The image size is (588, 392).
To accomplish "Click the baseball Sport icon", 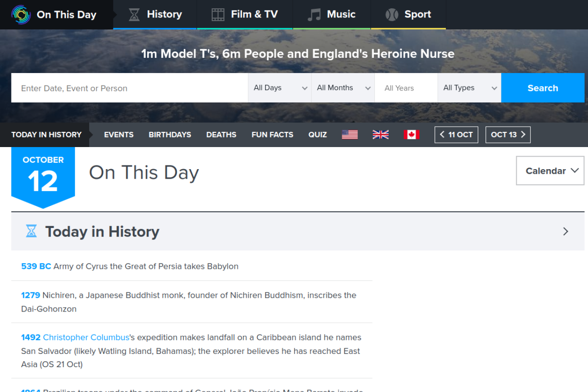I will click(392, 15).
